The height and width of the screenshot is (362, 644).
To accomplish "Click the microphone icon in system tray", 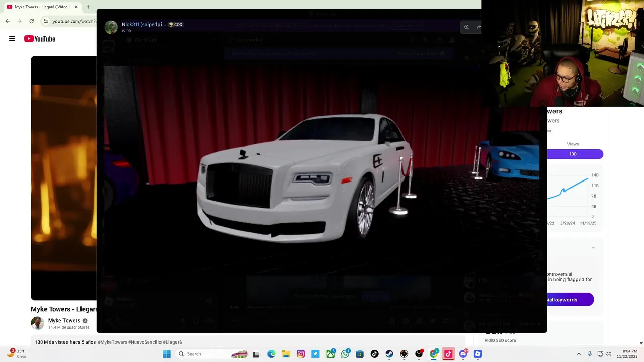I will pos(590,354).
